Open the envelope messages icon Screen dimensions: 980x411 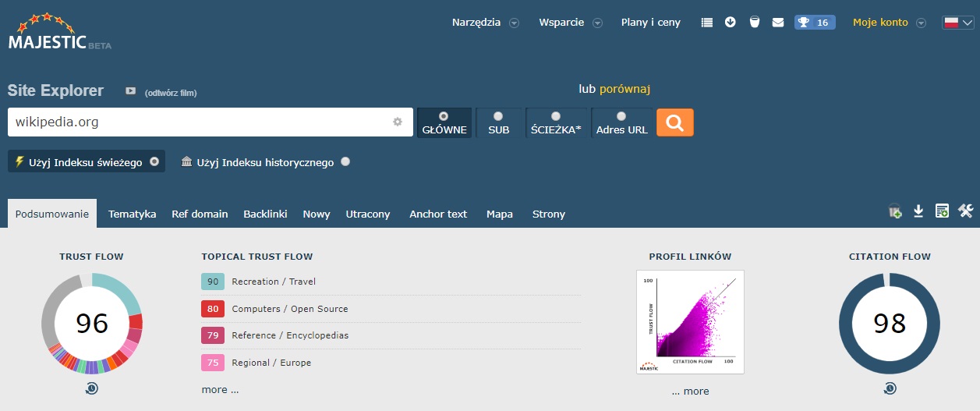pos(777,23)
